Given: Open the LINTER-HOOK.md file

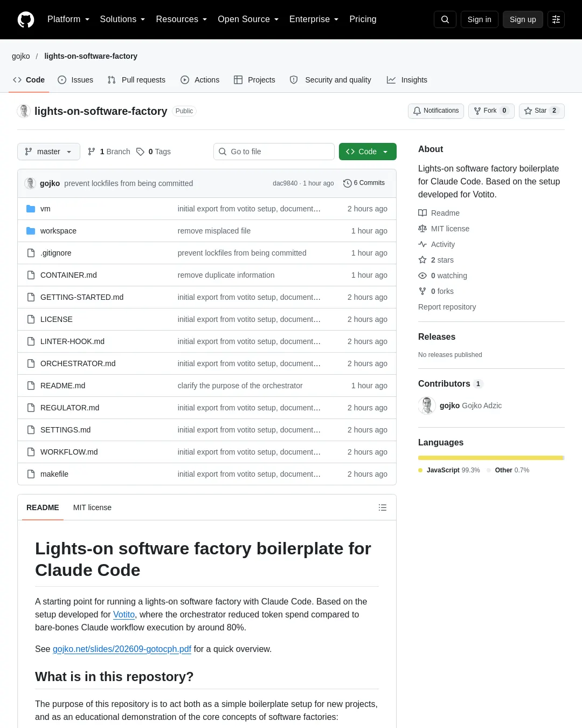Looking at the screenshot, I should [x=72, y=341].
